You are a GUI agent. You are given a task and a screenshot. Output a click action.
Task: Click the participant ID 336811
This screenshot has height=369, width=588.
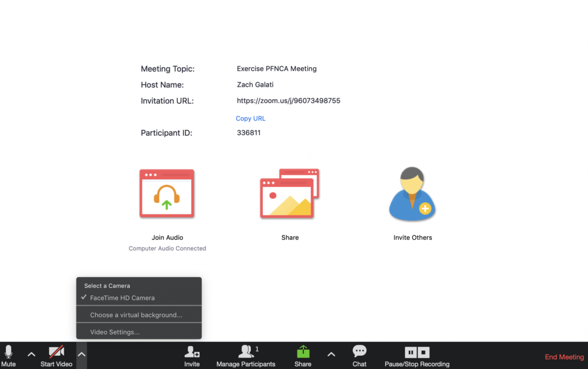pyautogui.click(x=249, y=133)
